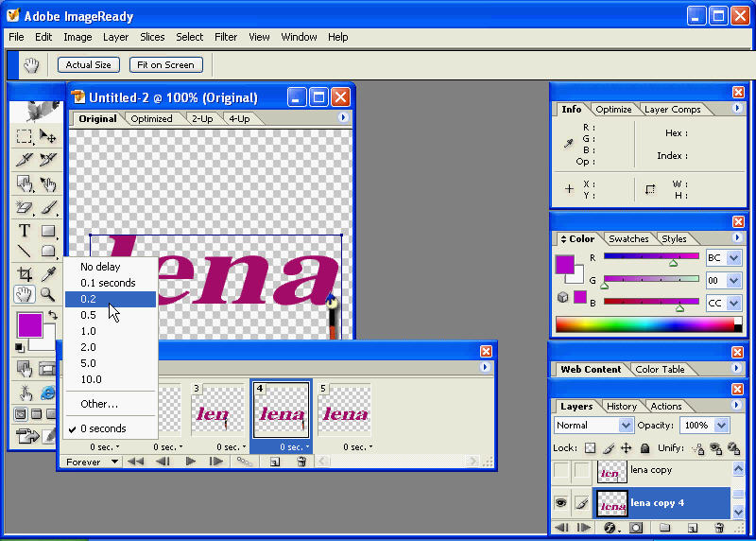
Task: Select the Type tool
Action: (x=25, y=230)
